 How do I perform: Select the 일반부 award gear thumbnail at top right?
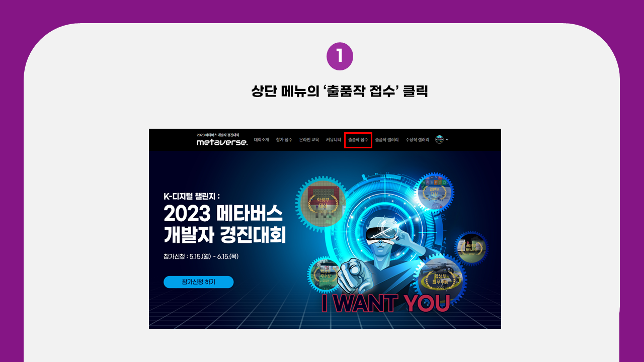[435, 192]
